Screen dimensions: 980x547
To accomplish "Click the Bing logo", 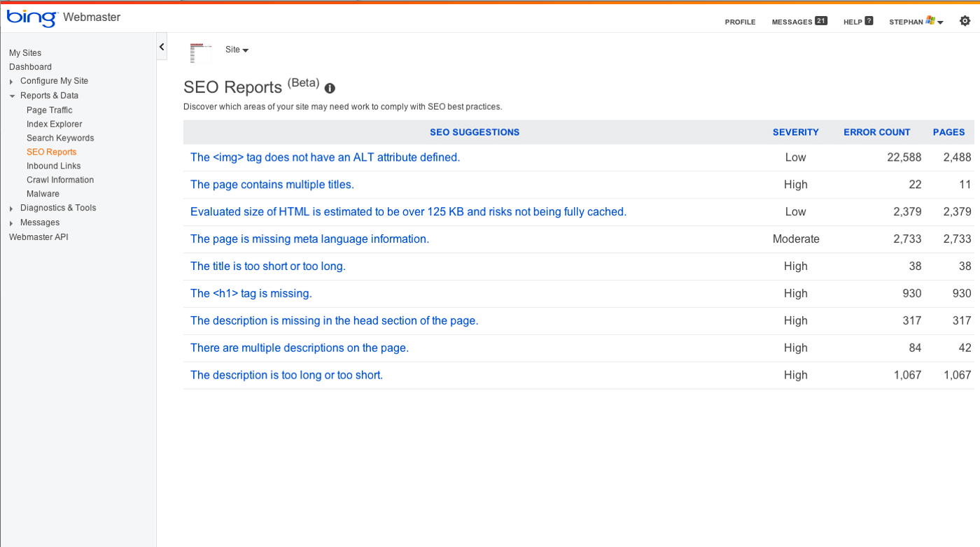I will click(x=31, y=17).
